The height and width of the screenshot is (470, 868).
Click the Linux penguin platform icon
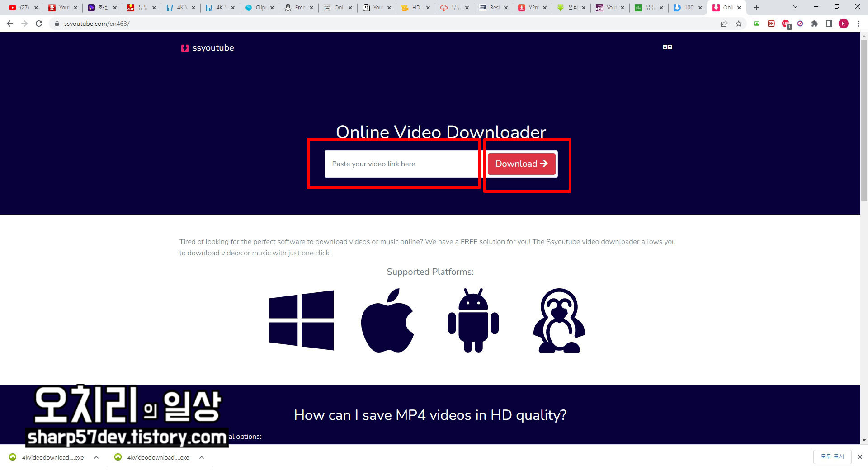pyautogui.click(x=559, y=320)
